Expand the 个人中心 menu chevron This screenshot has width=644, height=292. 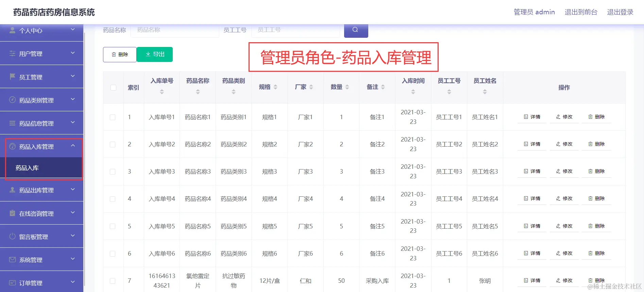point(73,30)
